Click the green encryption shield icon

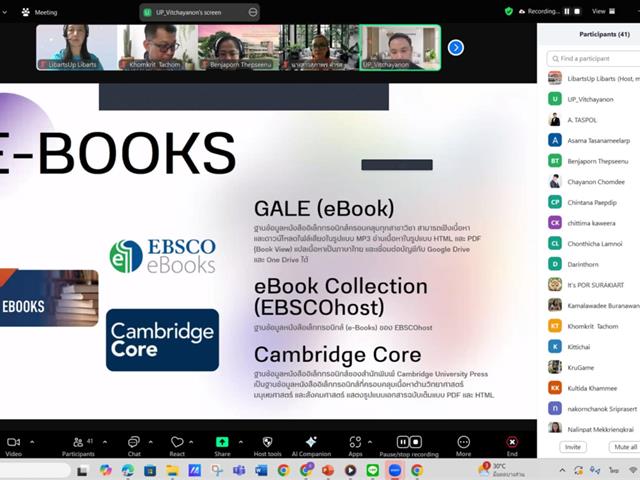509,11
